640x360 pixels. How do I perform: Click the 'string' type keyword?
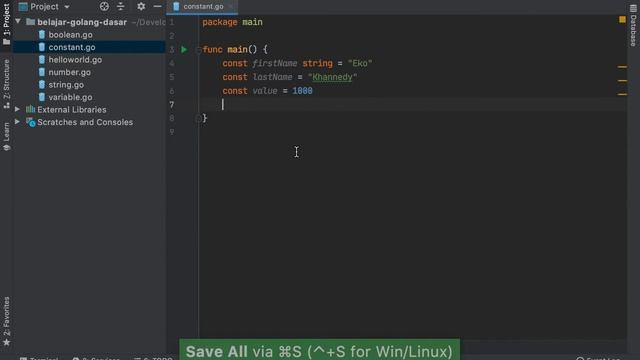coord(317,63)
